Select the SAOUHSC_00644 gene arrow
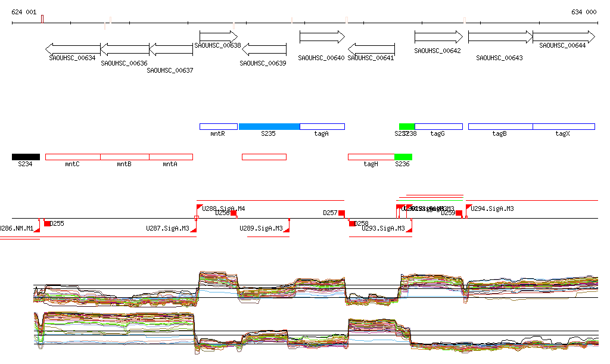This screenshot has height=364, width=610. click(x=564, y=37)
